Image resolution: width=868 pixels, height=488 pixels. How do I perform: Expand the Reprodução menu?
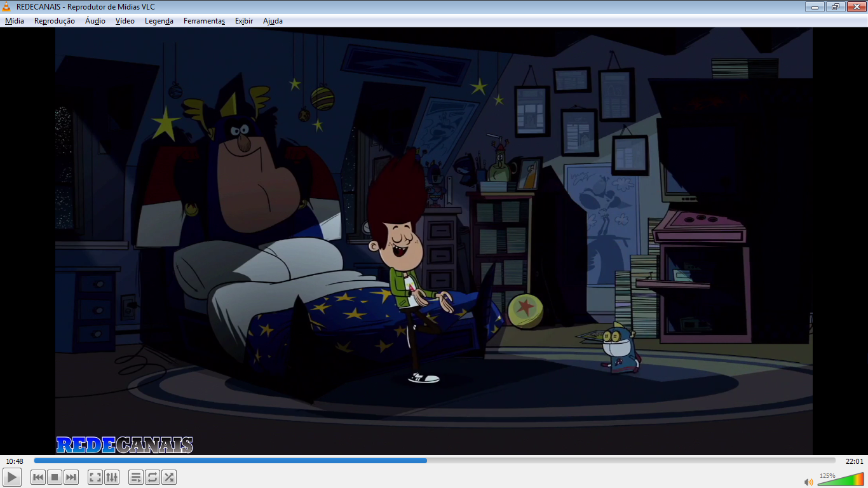(x=55, y=21)
